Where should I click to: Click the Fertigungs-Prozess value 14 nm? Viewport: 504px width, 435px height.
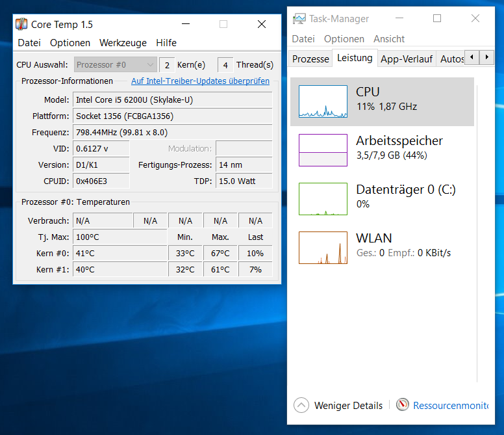(x=244, y=165)
